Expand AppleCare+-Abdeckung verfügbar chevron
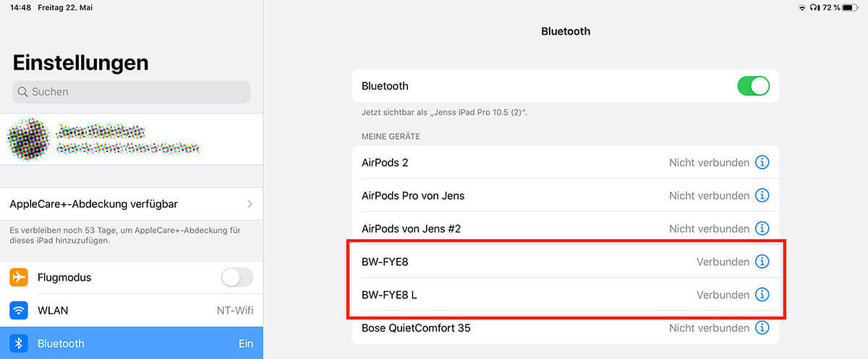Image resolution: width=868 pixels, height=359 pixels. (250, 204)
